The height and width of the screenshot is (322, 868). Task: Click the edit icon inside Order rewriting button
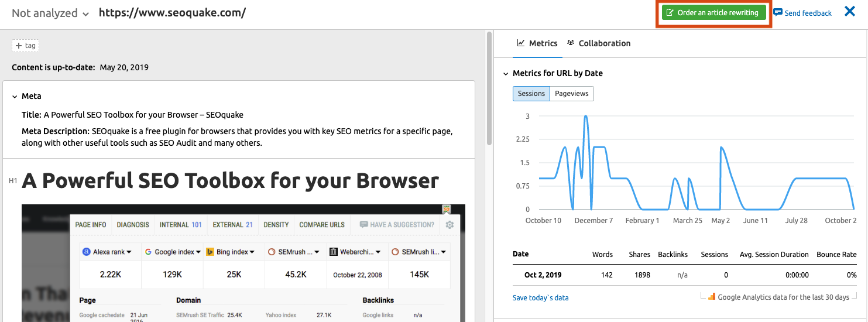670,12
